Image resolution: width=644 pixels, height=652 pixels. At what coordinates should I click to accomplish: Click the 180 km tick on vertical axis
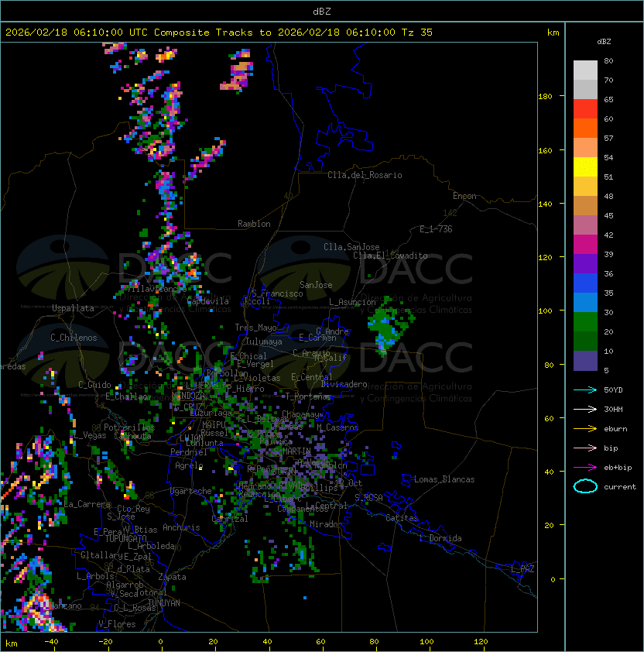(x=545, y=97)
